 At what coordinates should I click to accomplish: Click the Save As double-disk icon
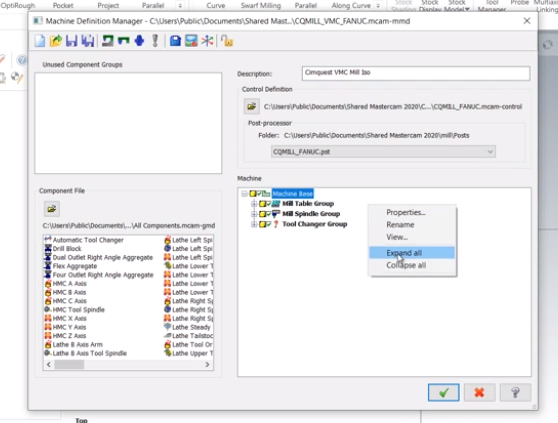pos(88,41)
